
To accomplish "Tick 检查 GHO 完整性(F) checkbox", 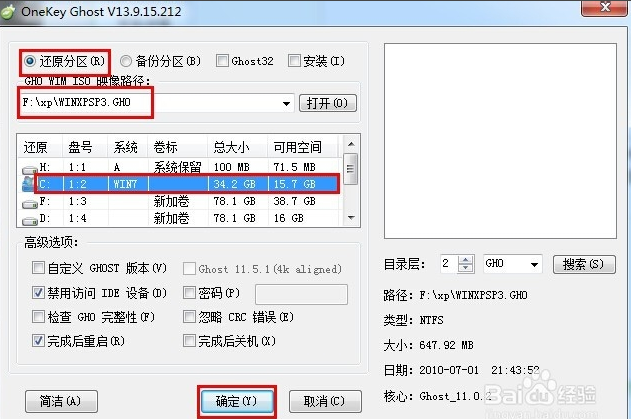I will 38,317.
